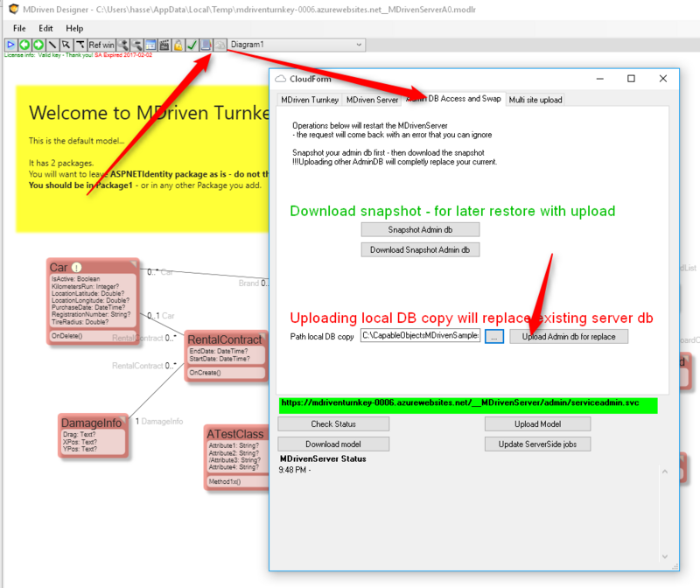700x588 pixels.
Task: Click the blue play arrow toolbar icon
Action: point(10,45)
